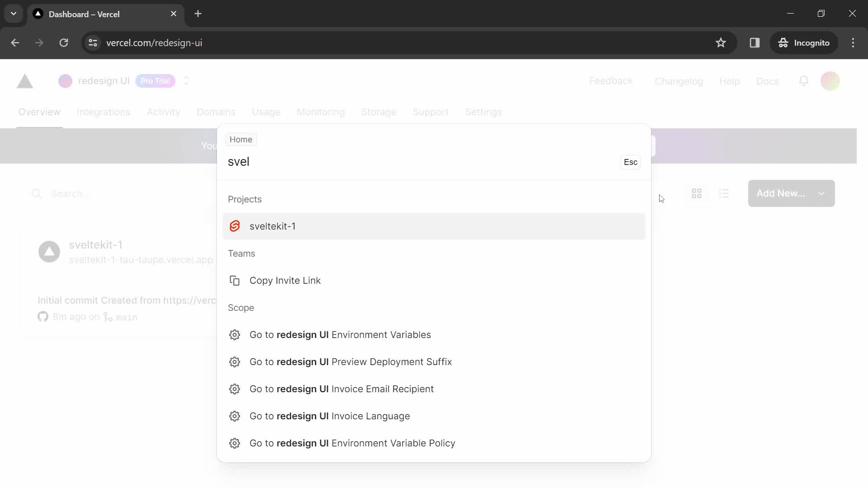This screenshot has height=488, width=868.
Task: Click the redesign UI avatar icon
Action: click(x=65, y=81)
